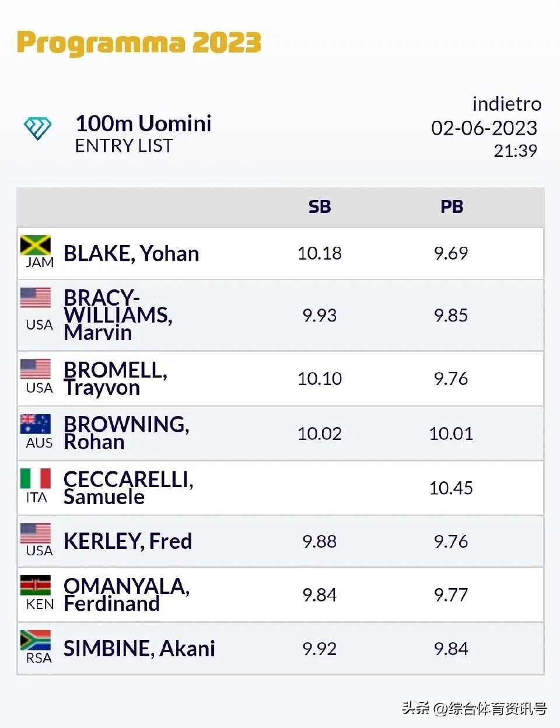This screenshot has width=560, height=728.
Task: Select the BROMELL, Trayvon name
Action: point(115,379)
